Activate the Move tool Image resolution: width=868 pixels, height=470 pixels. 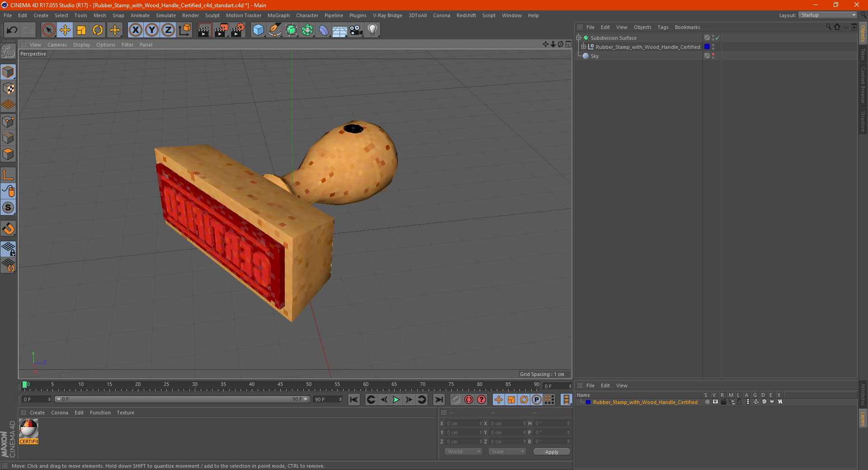tap(65, 30)
